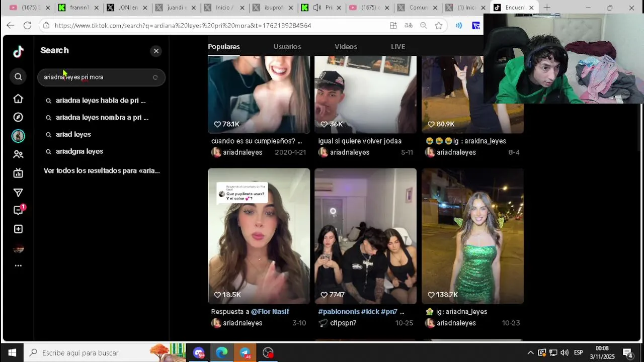This screenshot has height=362, width=644.
Task: Click caption 'igual si quiere volver jodaa'
Action: coord(360,141)
